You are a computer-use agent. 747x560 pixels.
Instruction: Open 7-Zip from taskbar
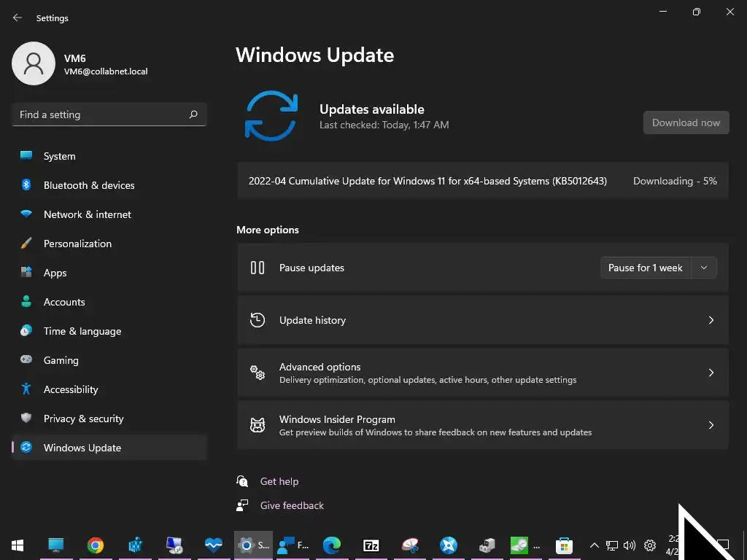point(371,545)
